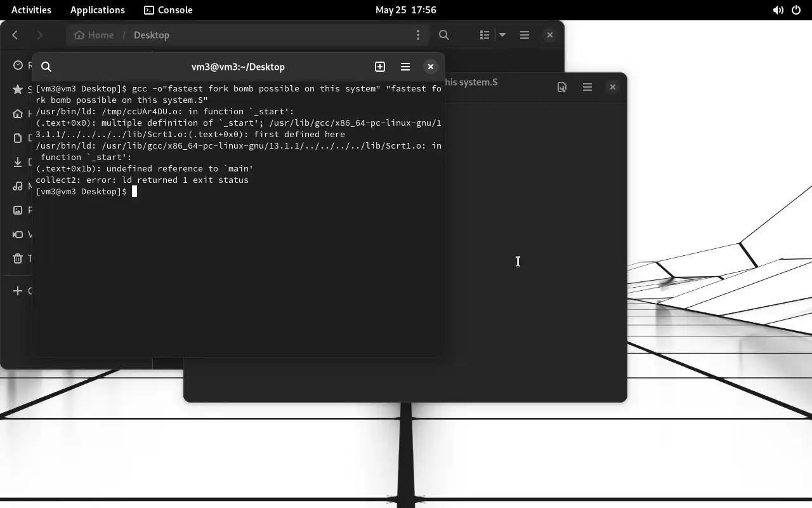The width and height of the screenshot is (812, 508).
Task: Open the clock and calendar panel
Action: click(x=405, y=10)
